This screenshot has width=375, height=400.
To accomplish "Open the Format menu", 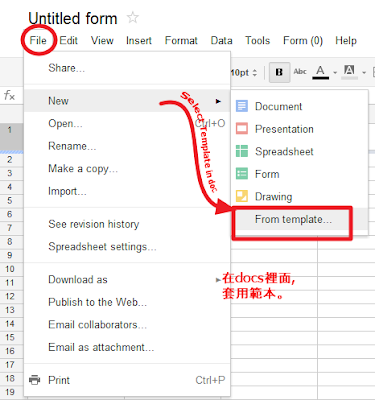I will (181, 41).
